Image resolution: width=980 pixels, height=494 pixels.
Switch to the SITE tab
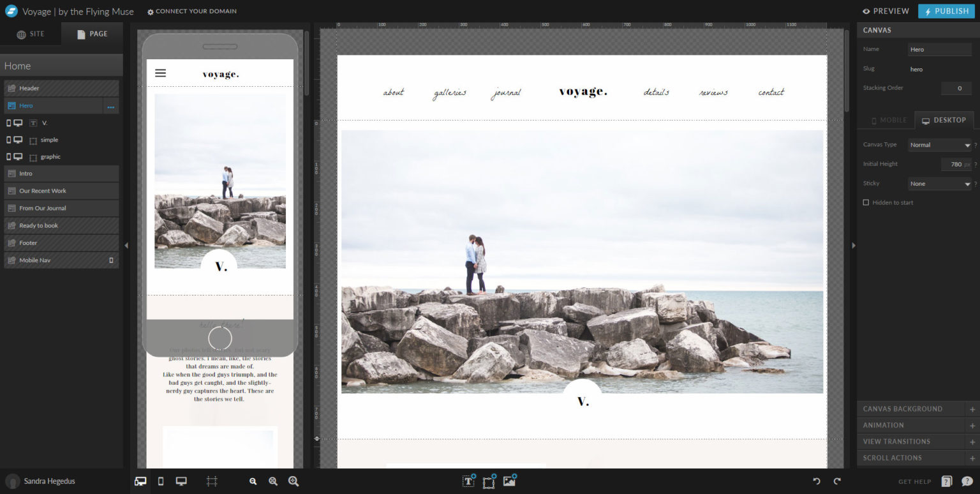point(31,34)
